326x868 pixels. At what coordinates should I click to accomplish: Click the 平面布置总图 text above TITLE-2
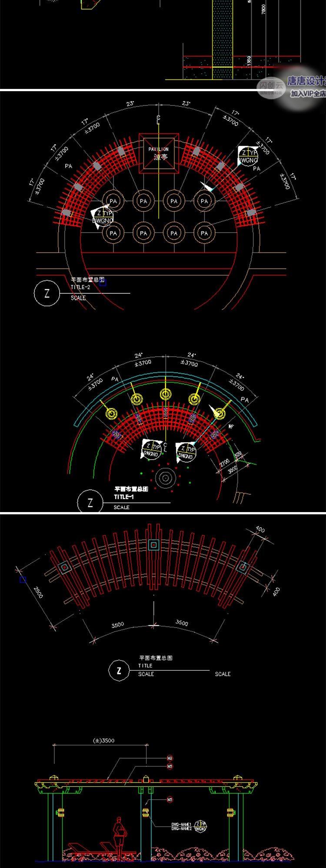click(88, 280)
